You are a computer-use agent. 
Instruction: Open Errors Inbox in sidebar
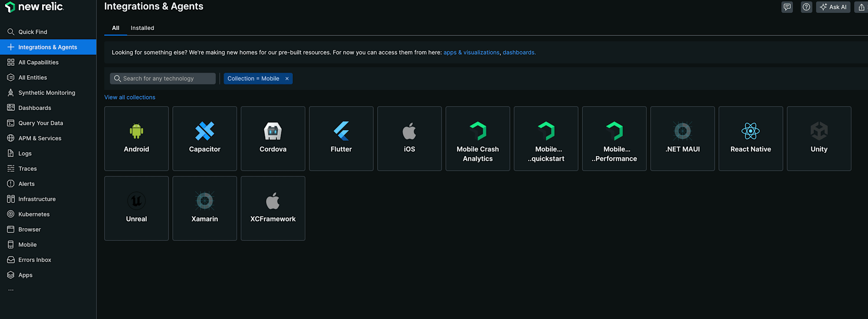point(48,260)
